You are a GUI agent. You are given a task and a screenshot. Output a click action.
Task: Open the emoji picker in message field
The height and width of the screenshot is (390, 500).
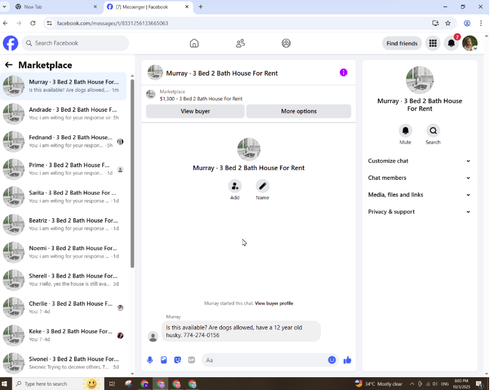[x=332, y=360]
